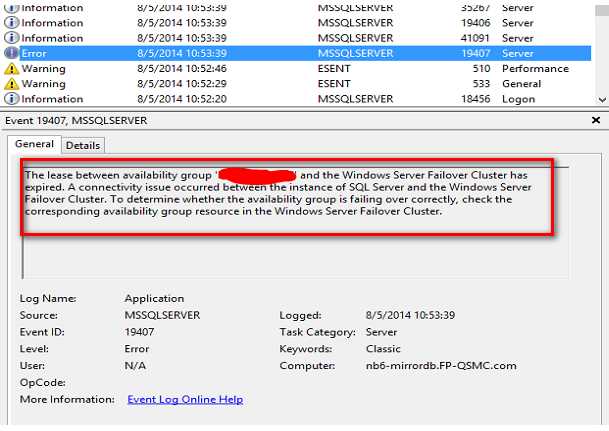Select the highlighted Error event 19407 row

[x=305, y=53]
